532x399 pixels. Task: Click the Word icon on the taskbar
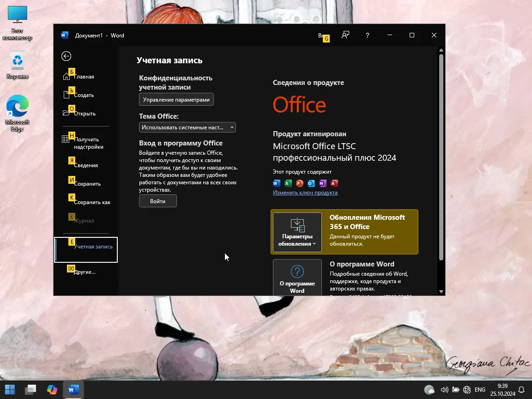click(x=73, y=389)
